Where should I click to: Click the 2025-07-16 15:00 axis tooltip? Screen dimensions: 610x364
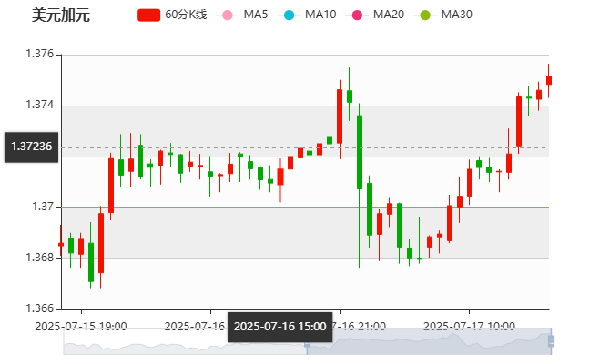pyautogui.click(x=280, y=327)
